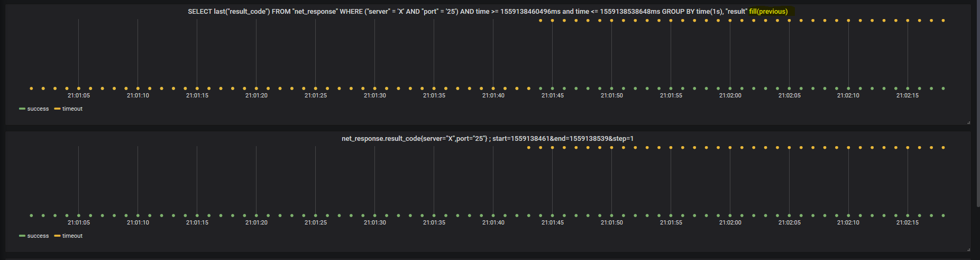Click resize handle of the fill(previous) panel corner

968,122
